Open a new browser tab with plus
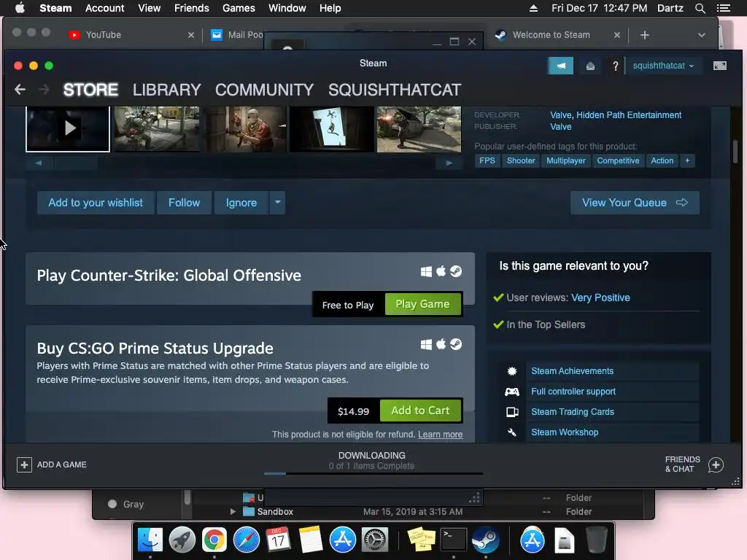 click(x=645, y=35)
